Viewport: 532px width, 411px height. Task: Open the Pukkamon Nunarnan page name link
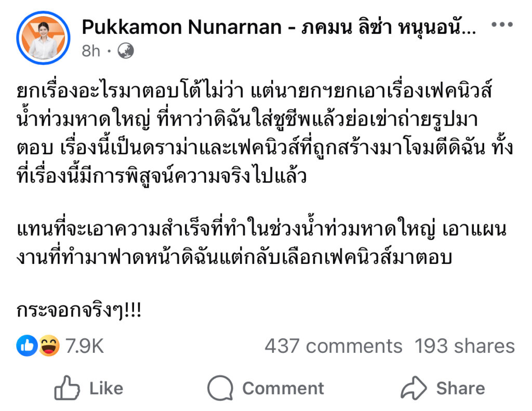(183, 28)
